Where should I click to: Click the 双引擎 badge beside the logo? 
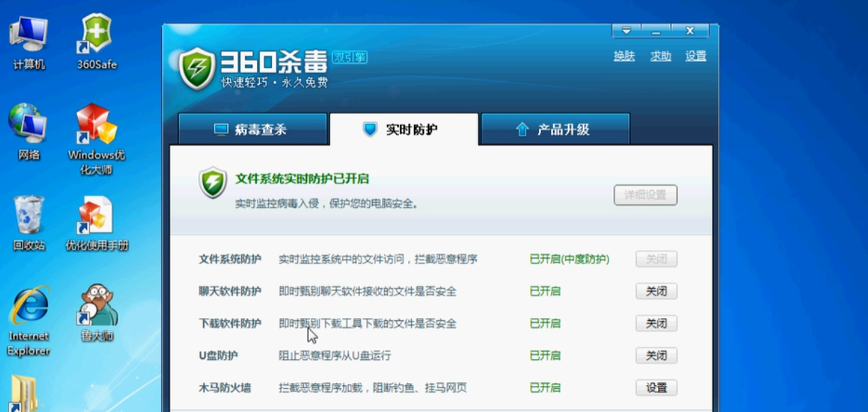coord(349,58)
